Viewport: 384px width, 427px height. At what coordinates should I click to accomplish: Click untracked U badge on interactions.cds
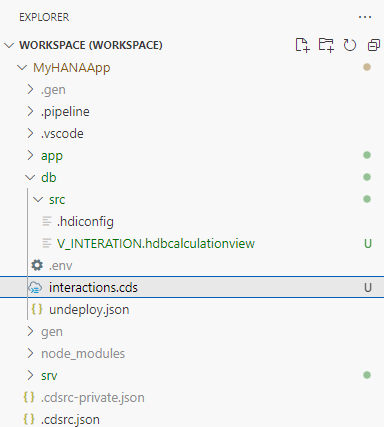tap(368, 287)
